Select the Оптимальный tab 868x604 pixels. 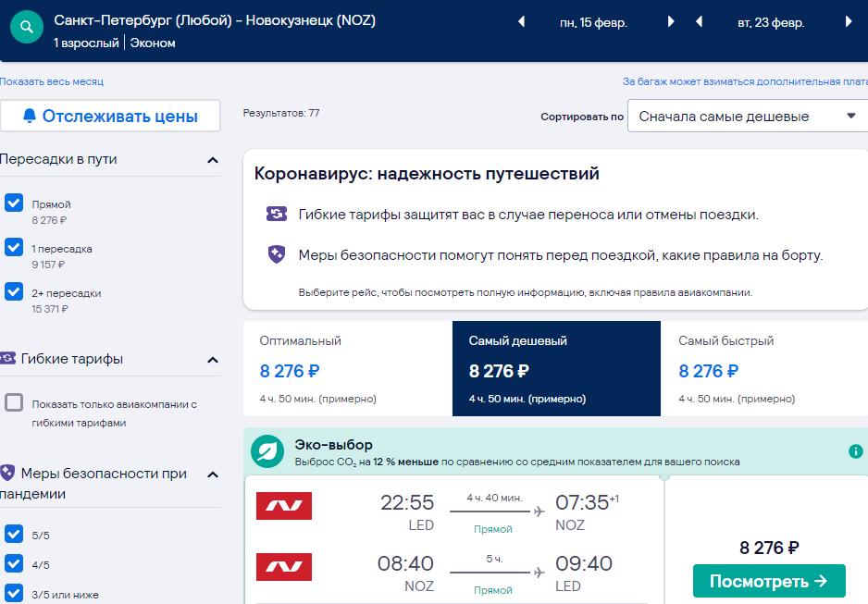tap(348, 368)
